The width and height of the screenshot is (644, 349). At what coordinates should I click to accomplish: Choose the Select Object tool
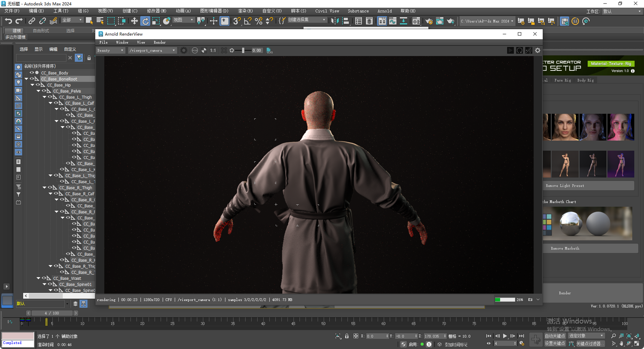point(89,21)
